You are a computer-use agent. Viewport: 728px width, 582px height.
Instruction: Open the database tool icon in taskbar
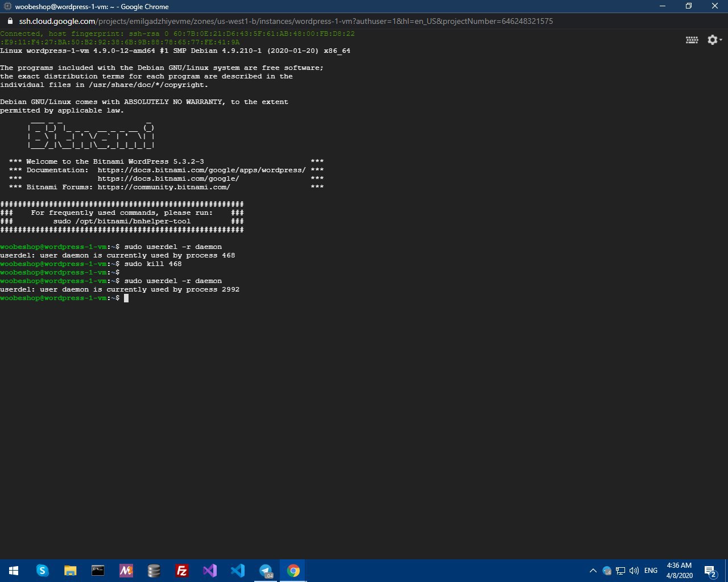coord(154,571)
